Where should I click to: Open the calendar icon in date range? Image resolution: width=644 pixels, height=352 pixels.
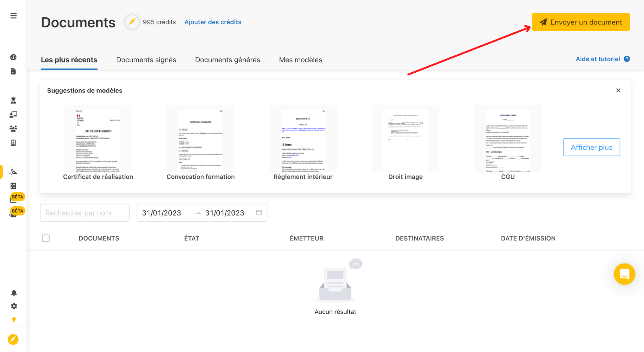[259, 213]
